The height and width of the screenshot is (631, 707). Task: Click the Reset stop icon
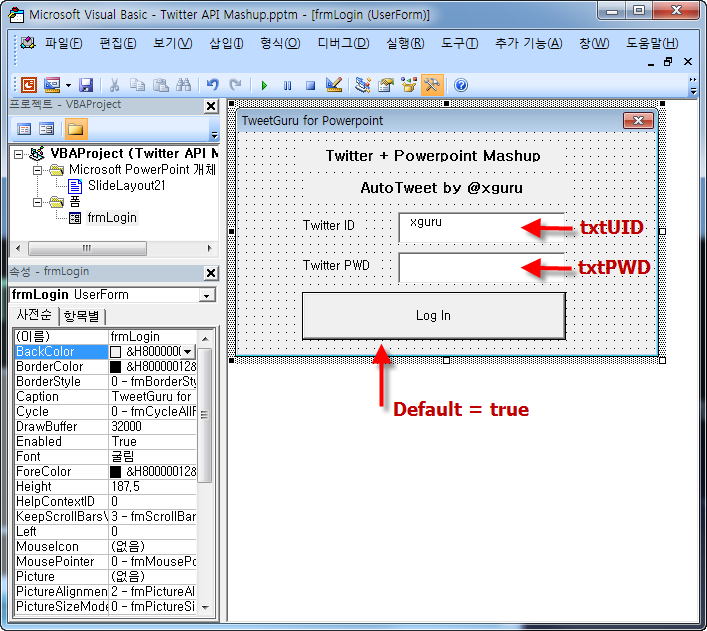pyautogui.click(x=310, y=85)
